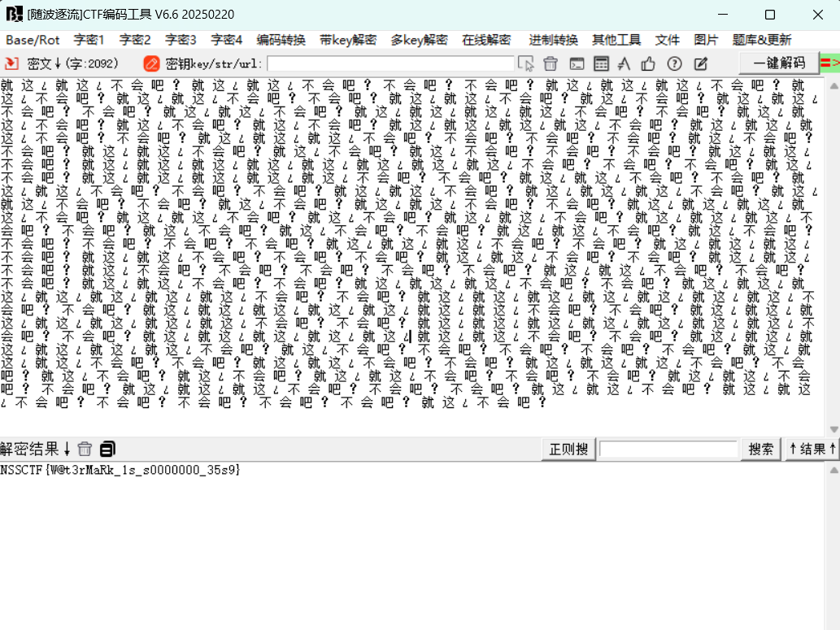Screen dimensions: 840x630
Task: Click the font style A icon
Action: coord(624,63)
